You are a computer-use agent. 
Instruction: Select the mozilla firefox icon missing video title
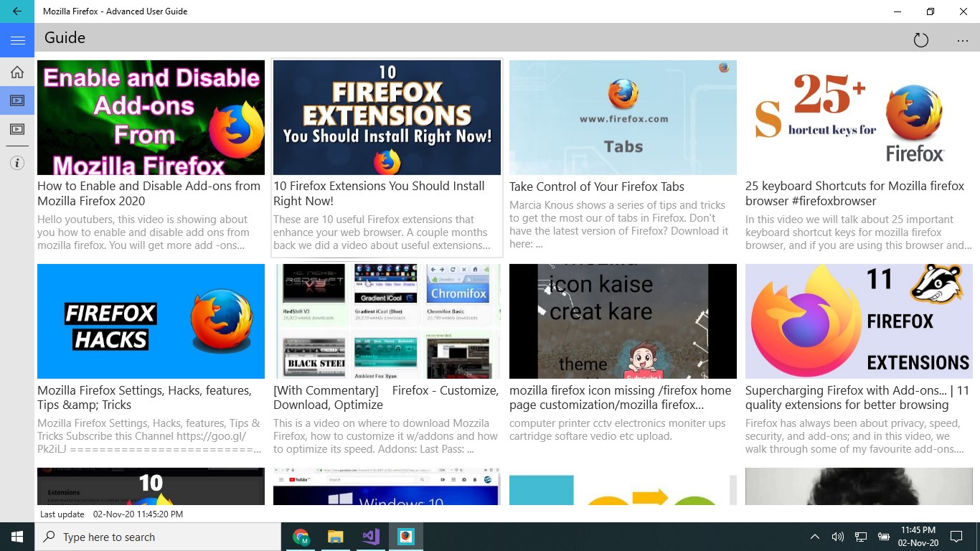coord(623,397)
